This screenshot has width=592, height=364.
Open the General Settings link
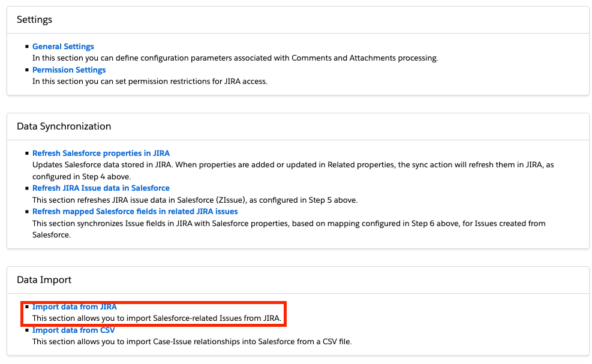pos(63,46)
